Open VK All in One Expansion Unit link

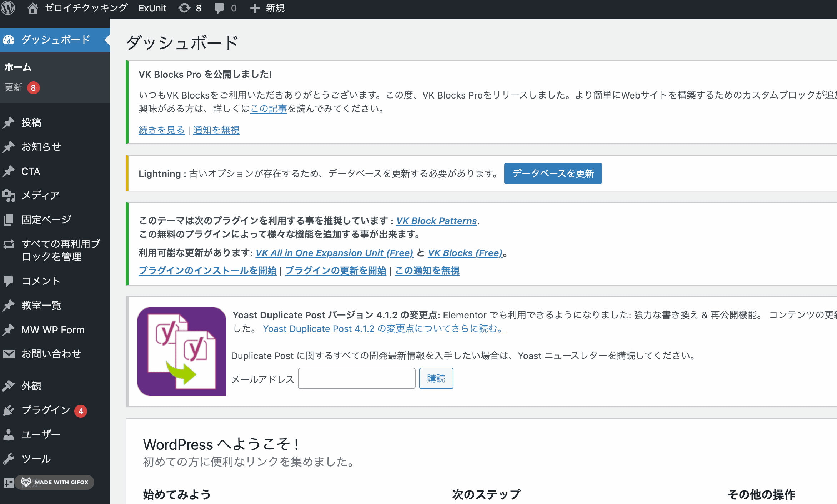pos(334,253)
